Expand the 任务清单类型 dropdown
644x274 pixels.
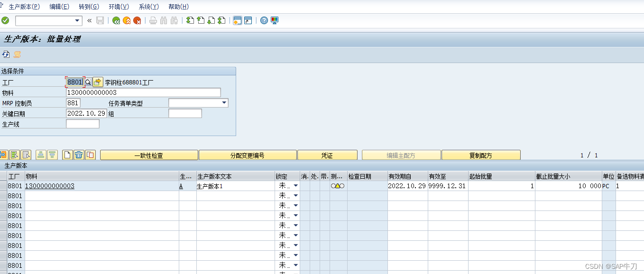tap(224, 103)
